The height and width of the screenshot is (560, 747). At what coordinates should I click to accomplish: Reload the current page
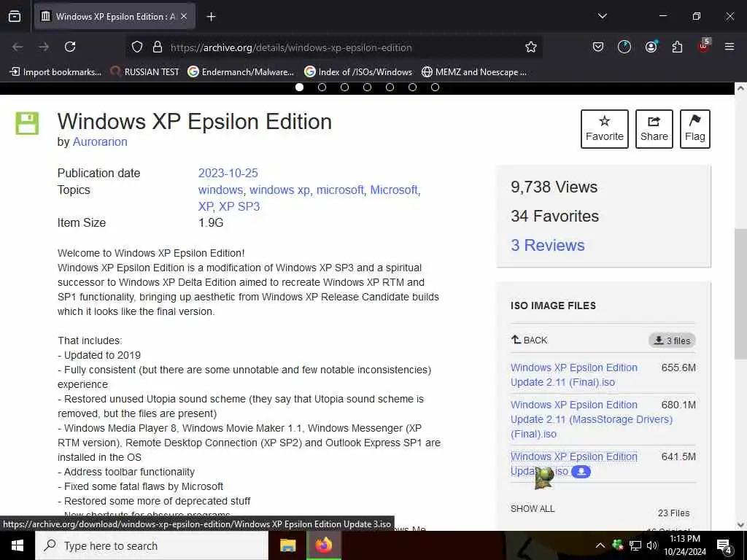point(70,47)
